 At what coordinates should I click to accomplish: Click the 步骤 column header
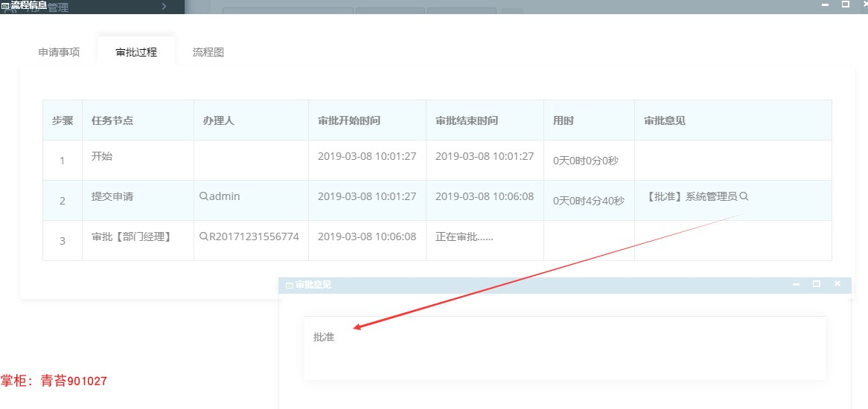(63, 120)
